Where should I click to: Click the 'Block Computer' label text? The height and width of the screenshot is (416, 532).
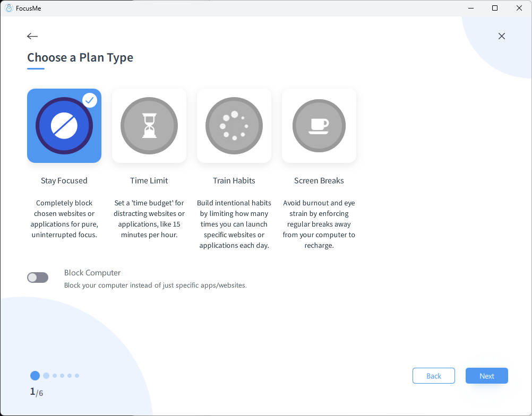92,273
